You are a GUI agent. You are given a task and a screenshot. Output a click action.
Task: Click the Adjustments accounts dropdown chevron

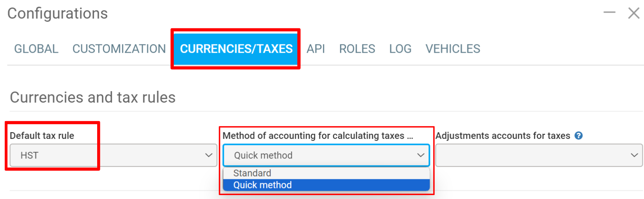[634, 155]
